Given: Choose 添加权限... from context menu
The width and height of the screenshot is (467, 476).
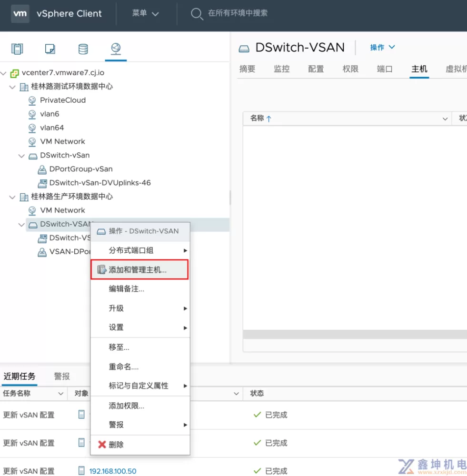Looking at the screenshot, I should (140, 406).
